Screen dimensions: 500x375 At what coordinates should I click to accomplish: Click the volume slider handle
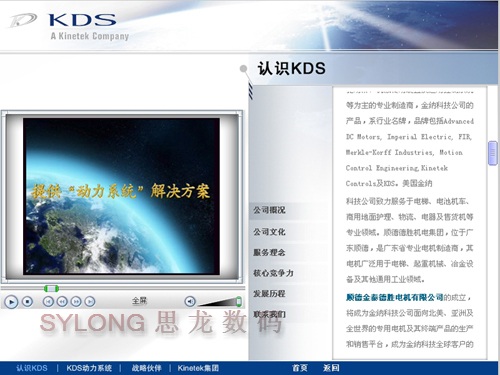[239, 301]
